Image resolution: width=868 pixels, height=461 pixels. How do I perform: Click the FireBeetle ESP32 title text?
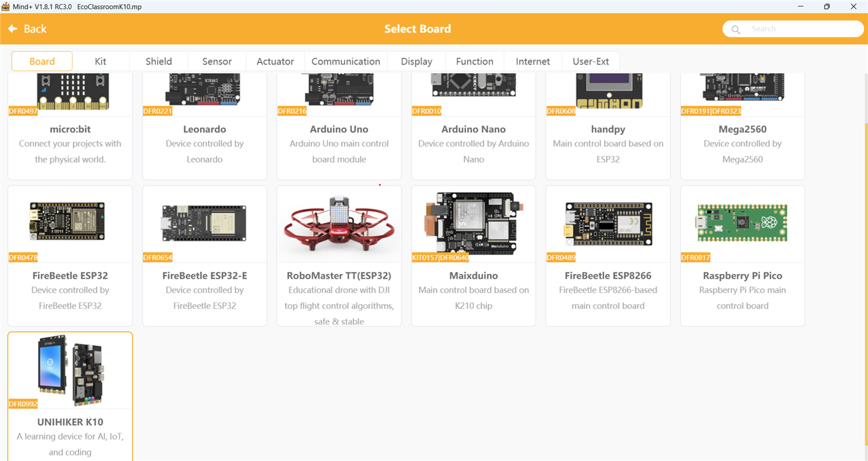[x=70, y=275]
